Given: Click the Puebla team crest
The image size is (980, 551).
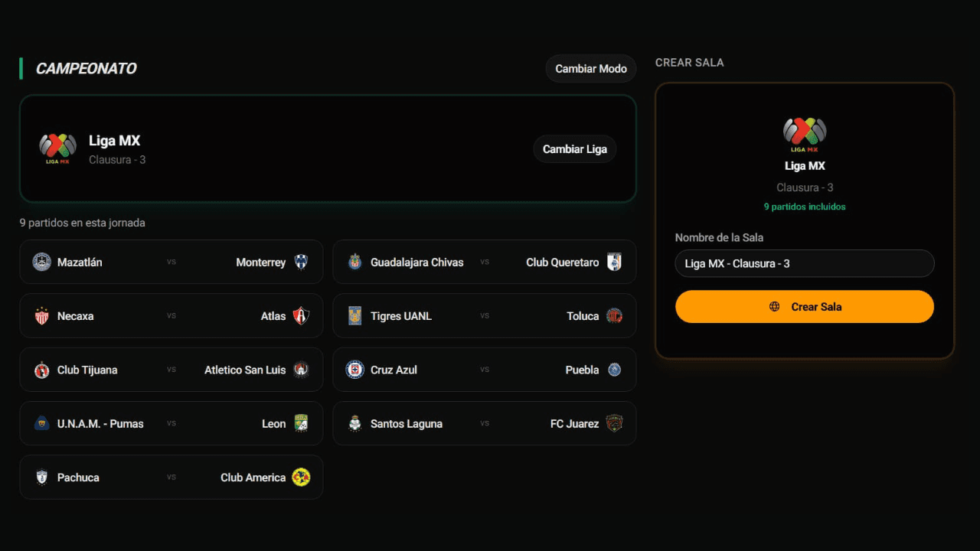Looking at the screenshot, I should click(x=614, y=370).
